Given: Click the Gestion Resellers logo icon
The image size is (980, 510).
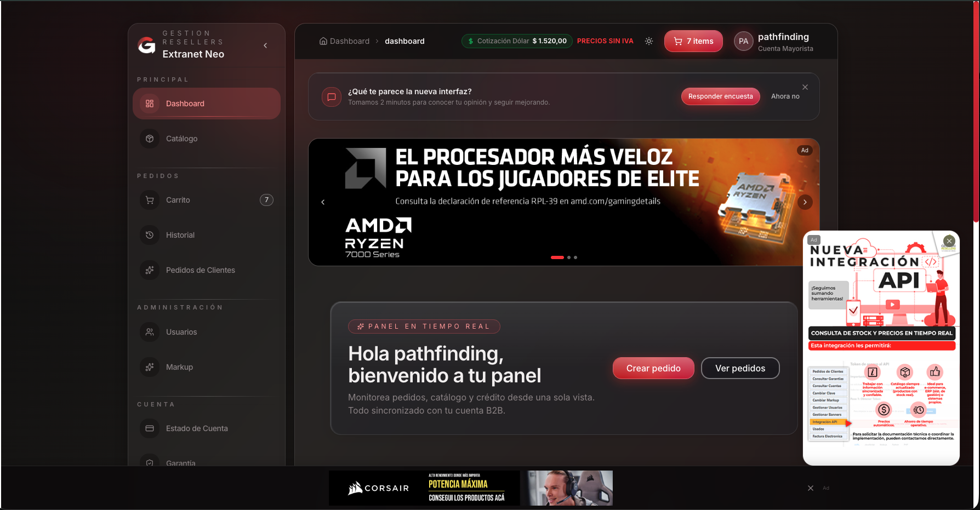Looking at the screenshot, I should (146, 45).
